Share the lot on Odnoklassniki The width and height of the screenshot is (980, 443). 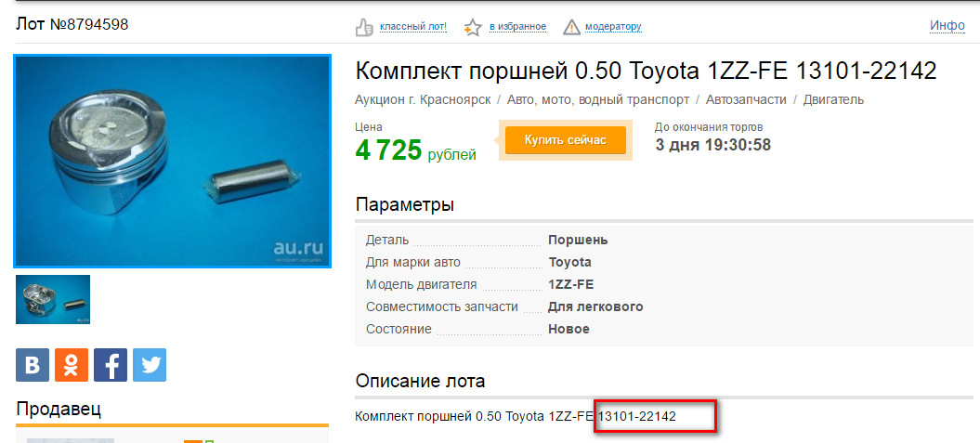tap(72, 365)
